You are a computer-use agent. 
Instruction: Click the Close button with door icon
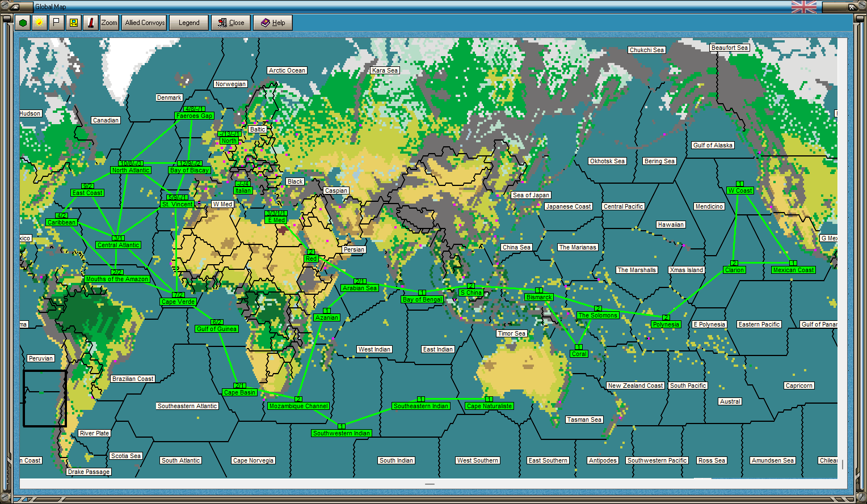click(x=231, y=23)
